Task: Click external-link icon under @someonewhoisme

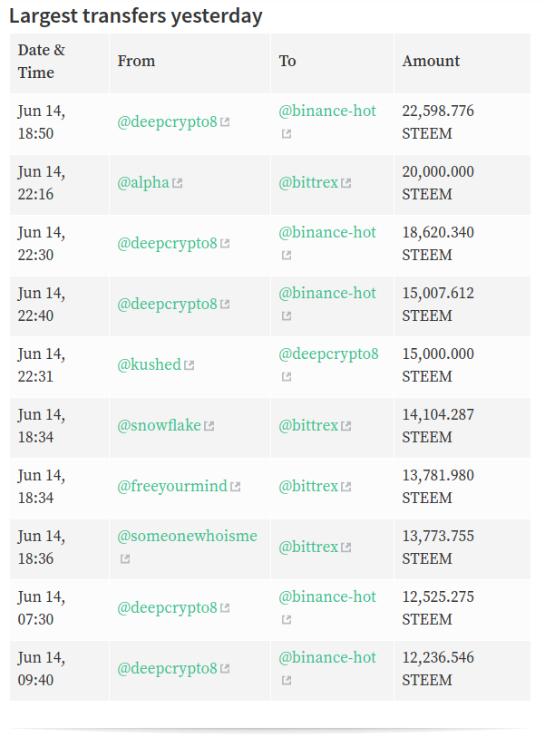Action: (x=125, y=558)
